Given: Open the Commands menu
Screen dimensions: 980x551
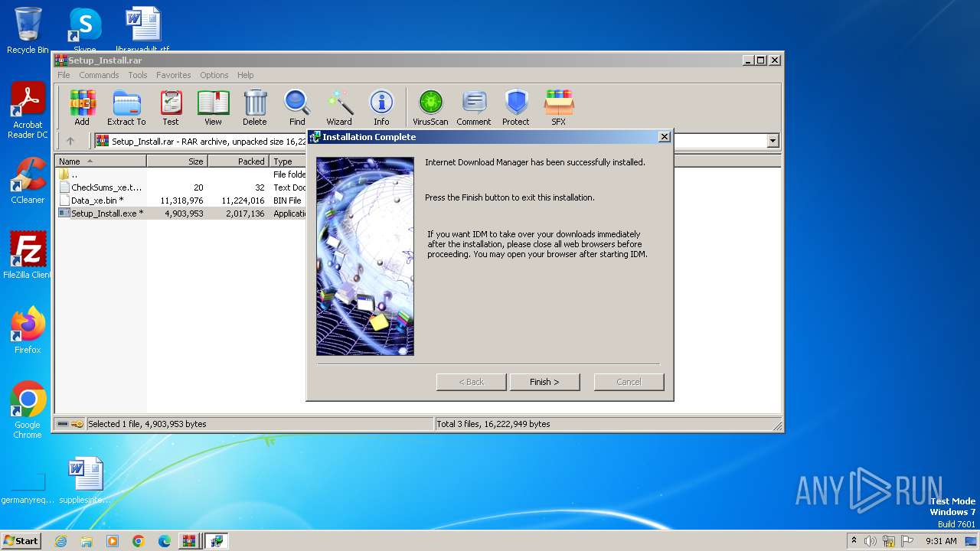Looking at the screenshot, I should [99, 75].
